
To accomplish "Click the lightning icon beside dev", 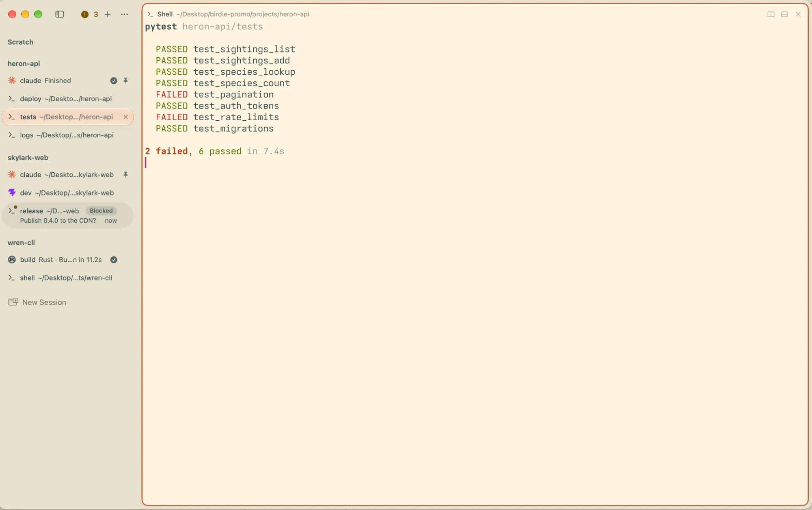I will pos(12,193).
